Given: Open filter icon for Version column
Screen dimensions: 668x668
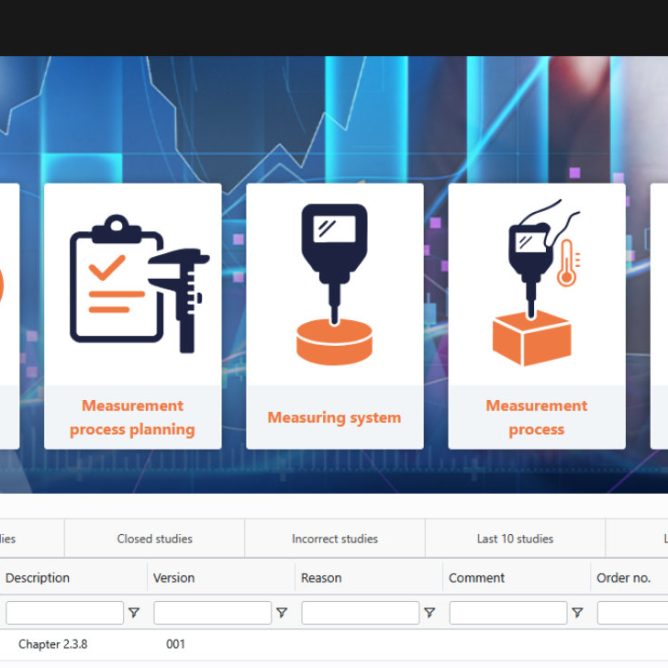Looking at the screenshot, I should click(x=281, y=613).
